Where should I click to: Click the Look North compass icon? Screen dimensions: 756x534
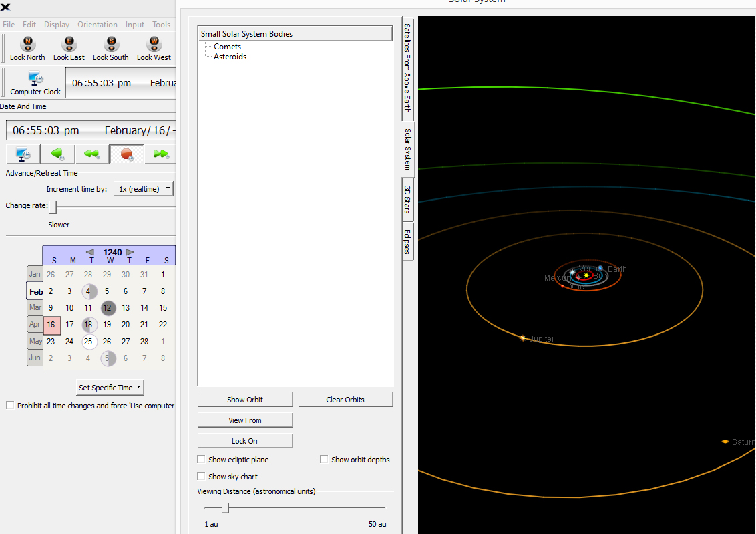pyautogui.click(x=28, y=45)
